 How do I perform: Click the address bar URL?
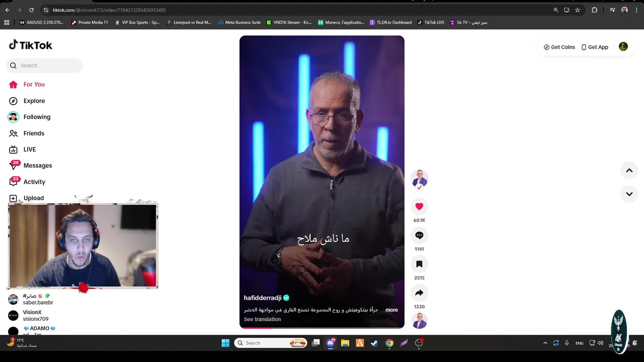point(109,10)
